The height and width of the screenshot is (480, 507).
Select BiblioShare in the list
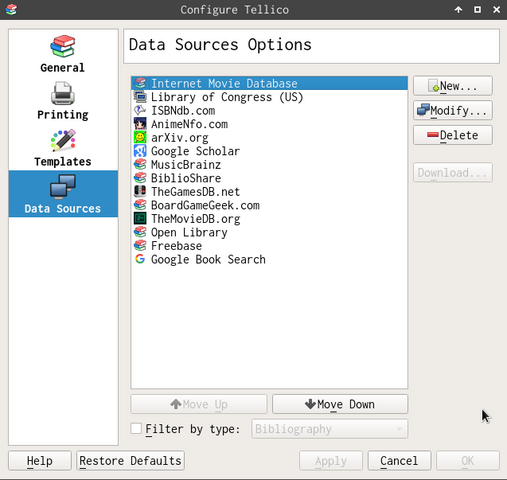(x=186, y=178)
